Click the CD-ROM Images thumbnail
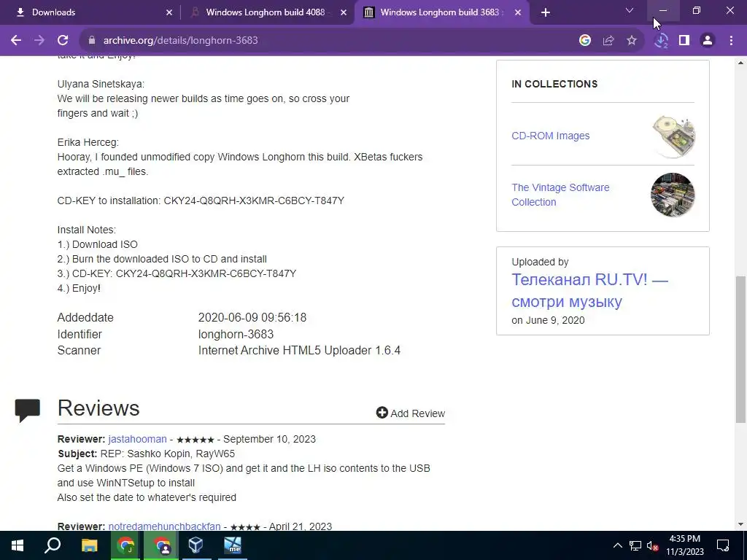 [673, 136]
